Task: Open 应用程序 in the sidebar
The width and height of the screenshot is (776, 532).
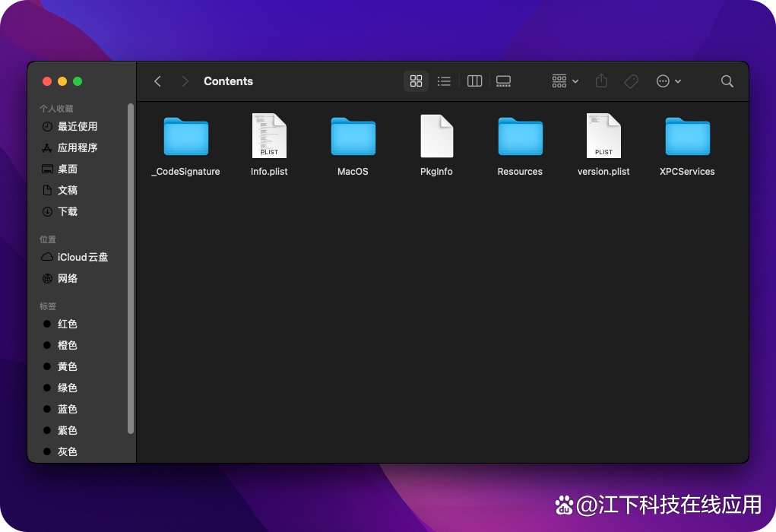Action: pos(77,147)
